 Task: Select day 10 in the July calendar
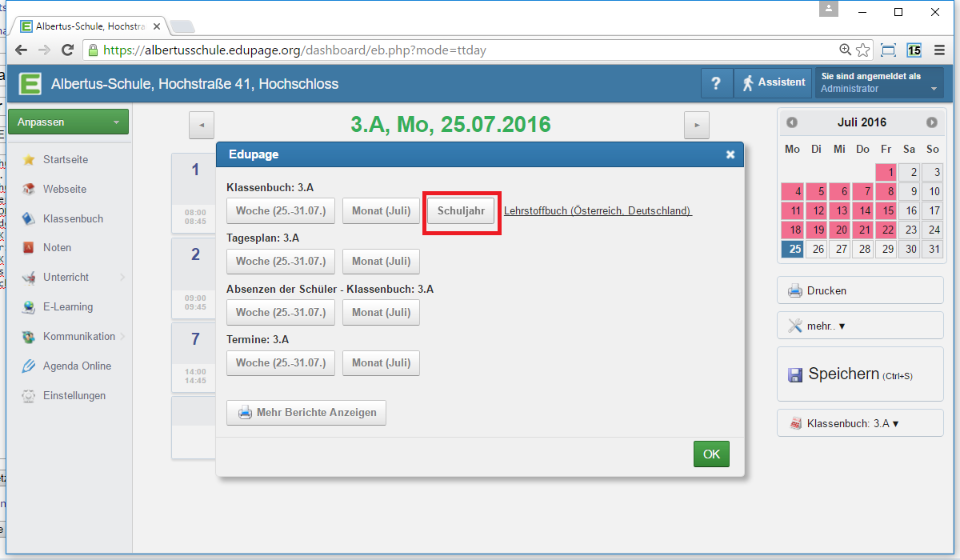932,191
